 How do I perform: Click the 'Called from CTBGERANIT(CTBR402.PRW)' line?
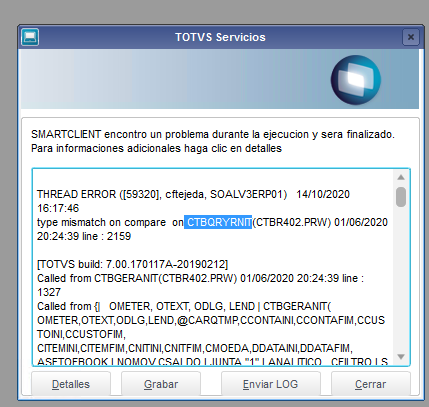(x=200, y=278)
